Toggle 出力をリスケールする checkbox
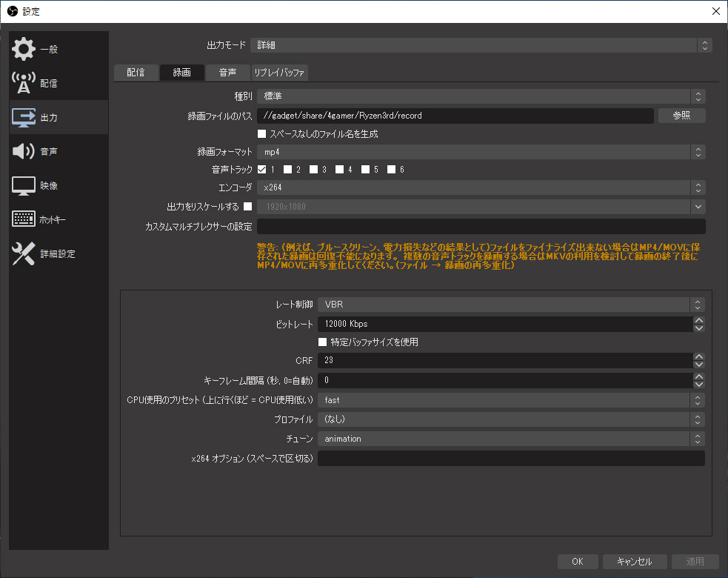 coord(248,206)
